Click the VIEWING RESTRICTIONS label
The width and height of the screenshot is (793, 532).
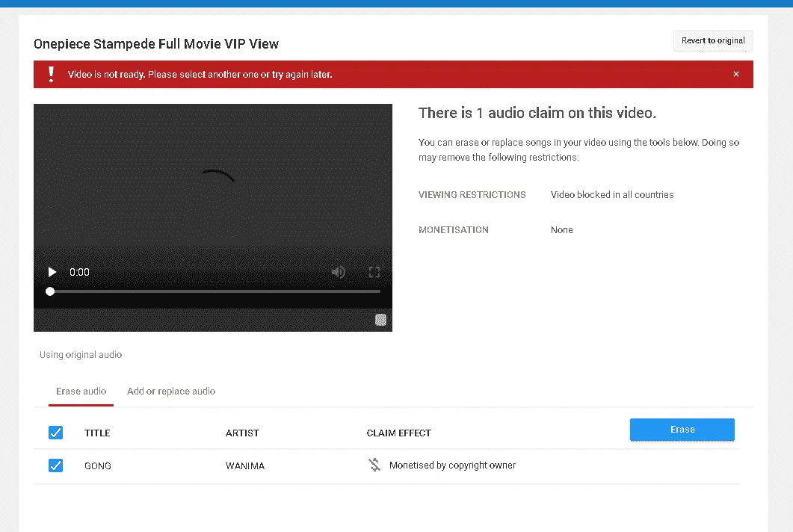[472, 195]
